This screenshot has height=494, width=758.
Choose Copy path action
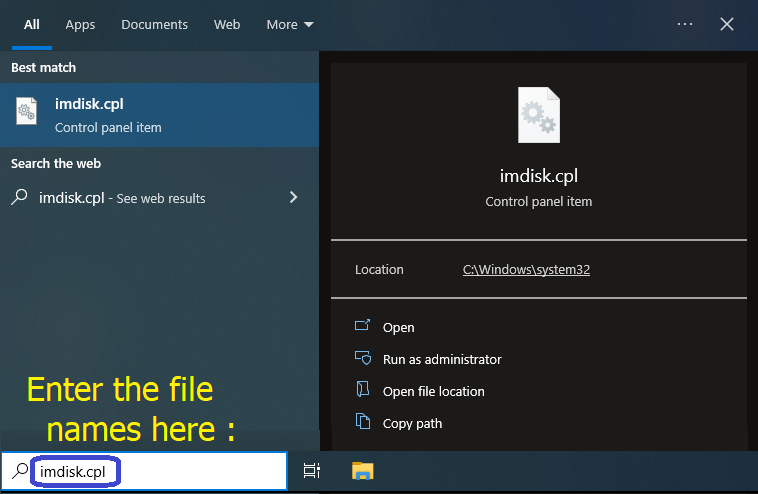point(412,423)
